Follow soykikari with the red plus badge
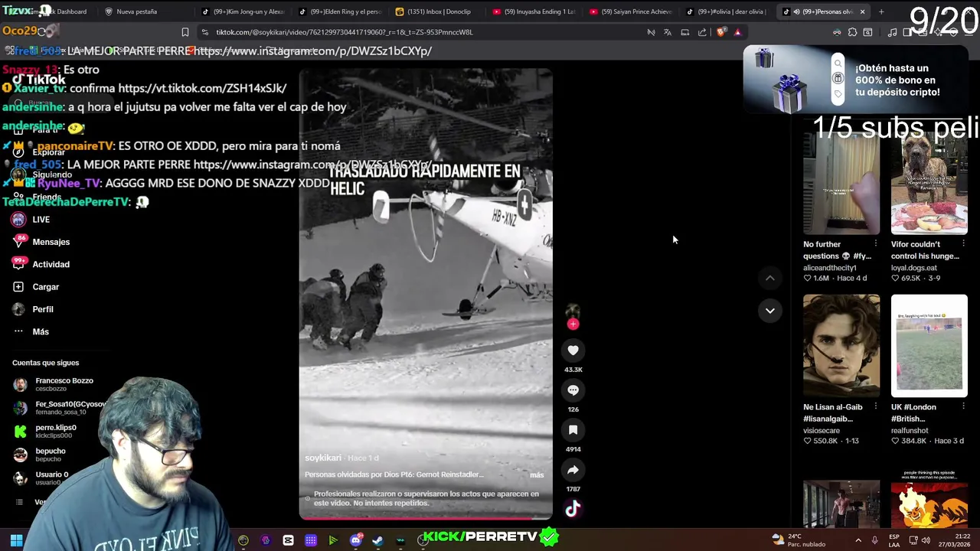980x551 pixels. (x=573, y=324)
